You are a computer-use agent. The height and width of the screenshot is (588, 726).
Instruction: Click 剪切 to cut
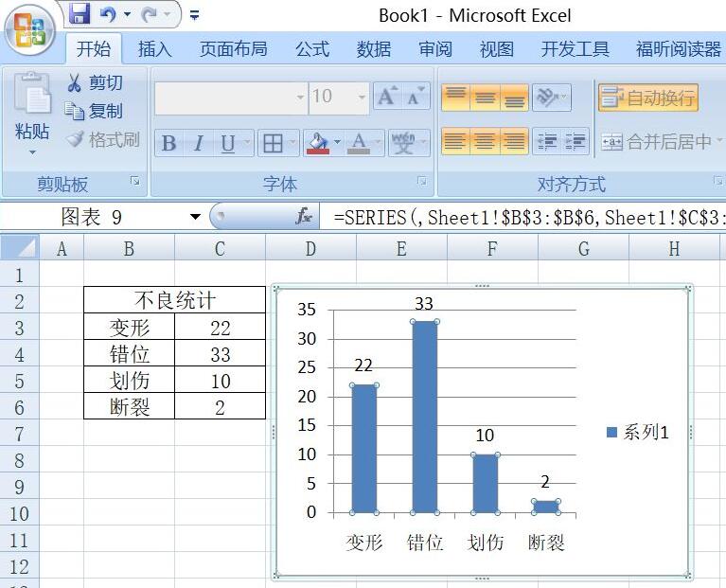click(96, 82)
